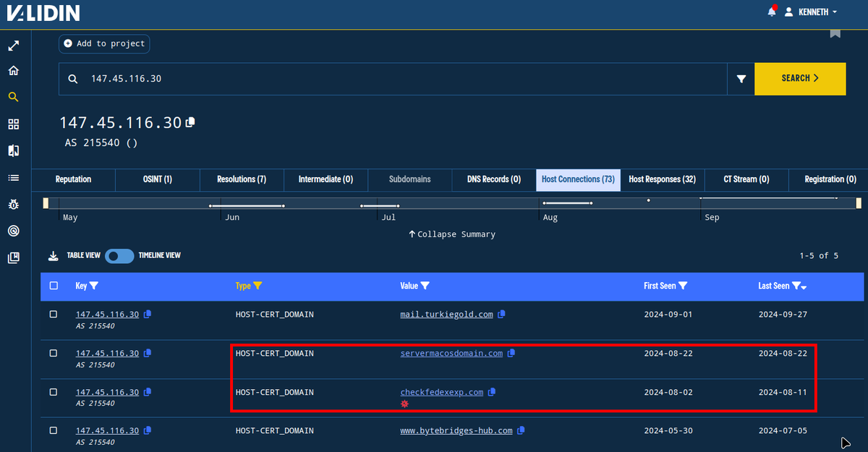The width and height of the screenshot is (868, 452).
Task: Tick checkbox for mail.turkiegold.com row
Action: coord(53,314)
